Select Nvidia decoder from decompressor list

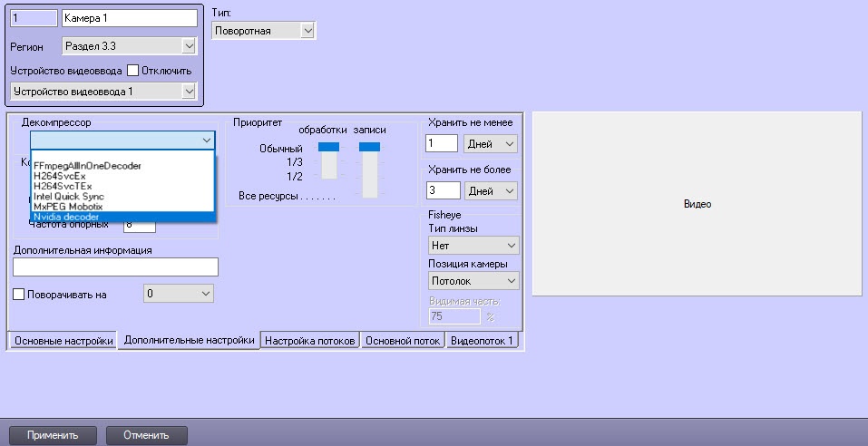pyautogui.click(x=66, y=217)
